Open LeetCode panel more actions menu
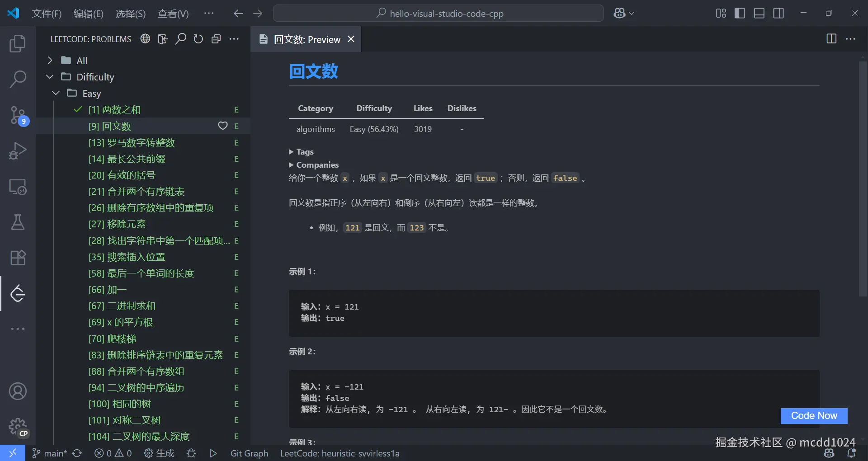 point(234,39)
